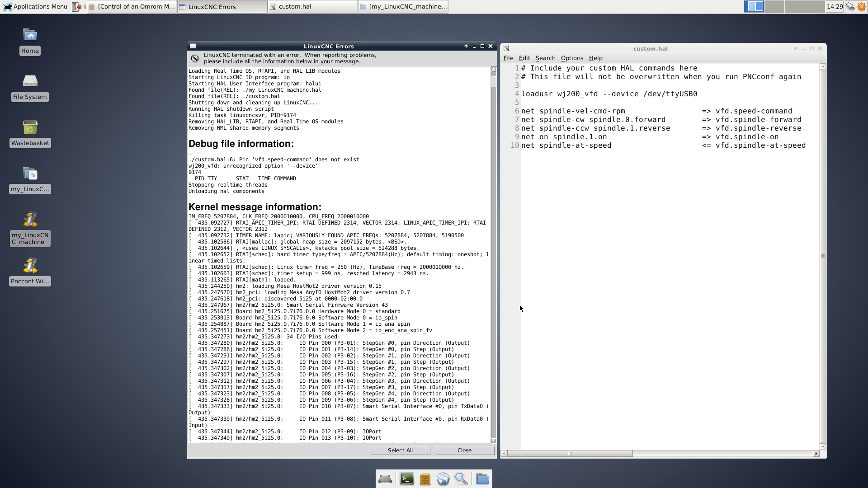868x488 pixels.
Task: Open the blue folder dock icon
Action: (x=482, y=479)
